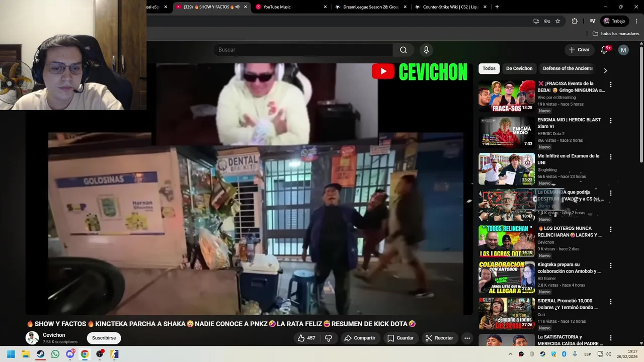
Task: Open options for SIDERAL Prometió video
Action: pyautogui.click(x=611, y=302)
